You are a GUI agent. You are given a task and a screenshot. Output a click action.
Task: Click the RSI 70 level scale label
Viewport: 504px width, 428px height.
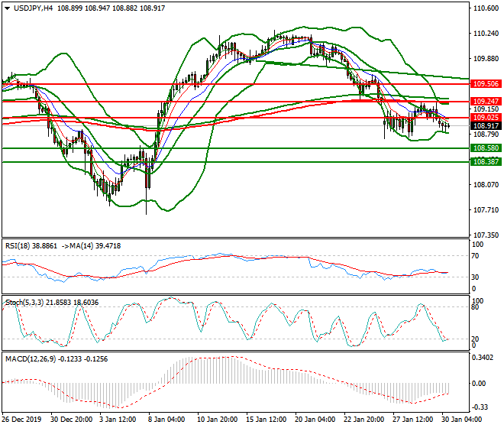coord(476,256)
